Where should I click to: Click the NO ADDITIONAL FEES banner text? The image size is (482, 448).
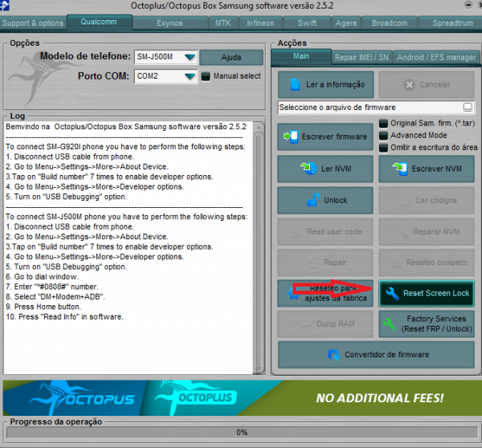click(380, 398)
